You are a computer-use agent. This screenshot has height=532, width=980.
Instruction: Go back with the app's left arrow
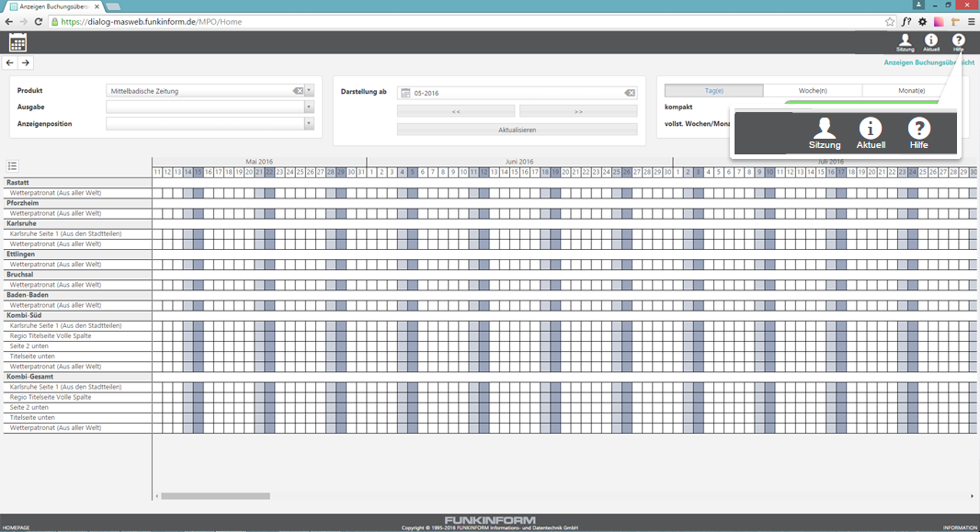coord(9,62)
